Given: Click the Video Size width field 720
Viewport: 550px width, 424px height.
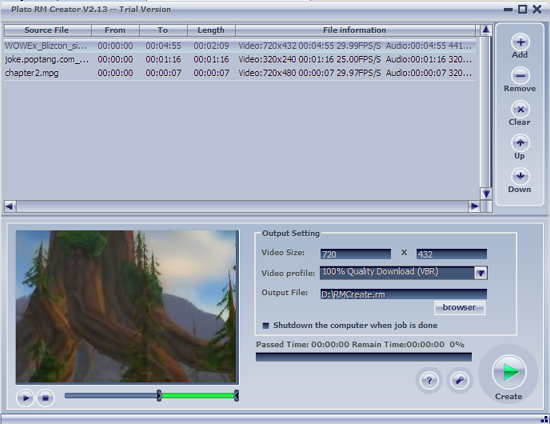Looking at the screenshot, I should click(x=356, y=254).
